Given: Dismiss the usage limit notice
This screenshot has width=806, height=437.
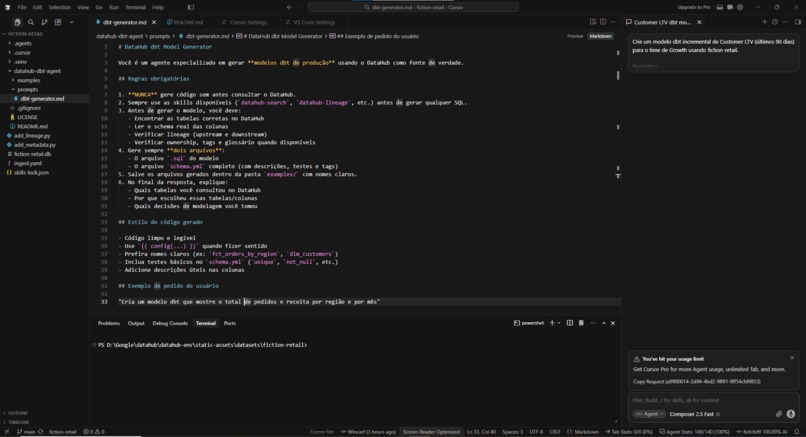Looking at the screenshot, I should click(x=792, y=358).
